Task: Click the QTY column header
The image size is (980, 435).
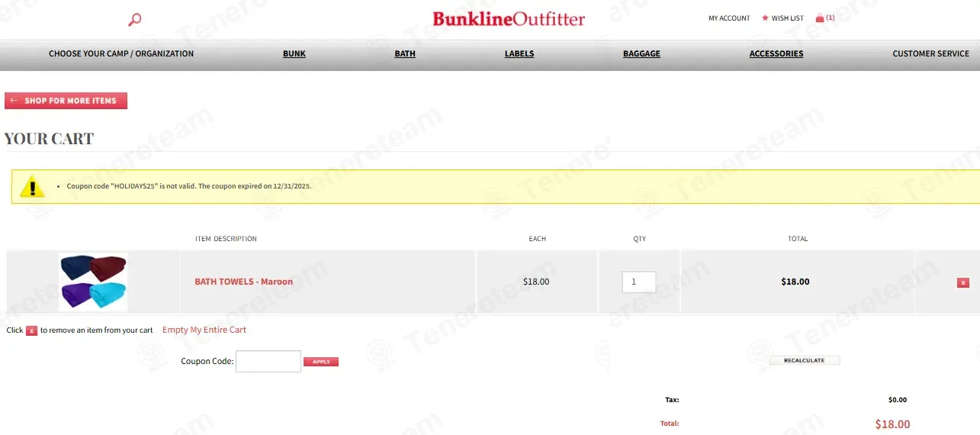Action: [639, 239]
